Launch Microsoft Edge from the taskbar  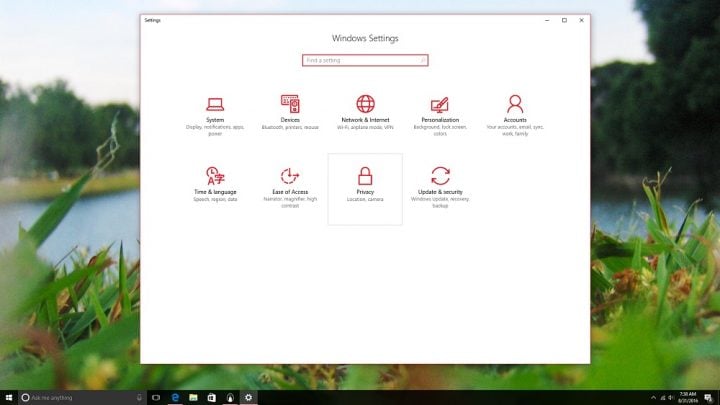pyautogui.click(x=175, y=397)
